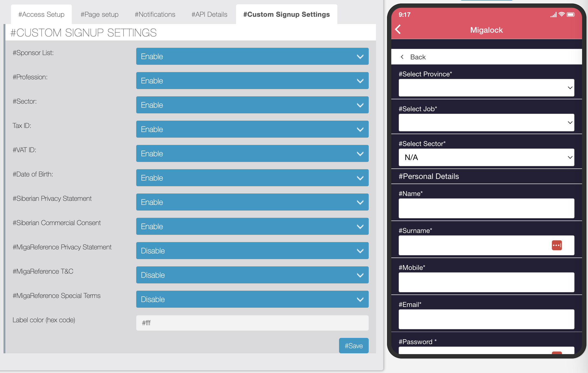Expand the Siberian Commercial Consent dropdown
The height and width of the screenshot is (373, 588).
click(x=252, y=226)
